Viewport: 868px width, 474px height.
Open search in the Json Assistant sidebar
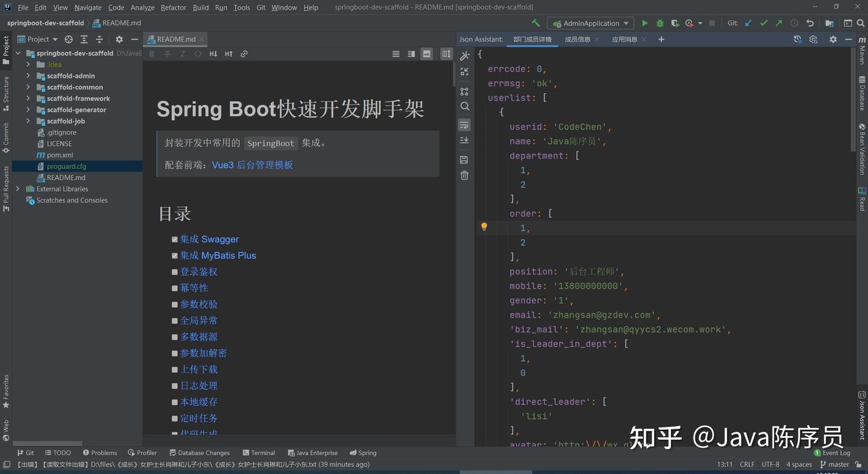[x=464, y=106]
